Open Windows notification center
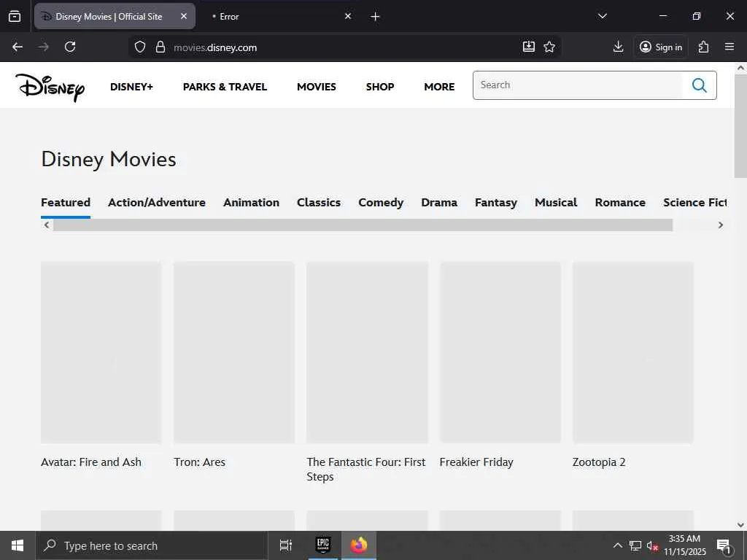Viewport: 747px width, 560px height. pos(724,545)
